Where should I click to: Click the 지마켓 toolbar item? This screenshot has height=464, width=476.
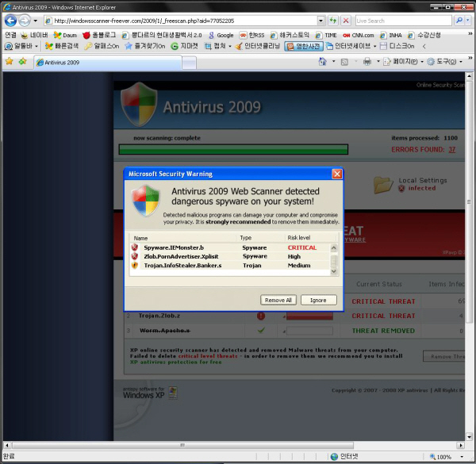tap(184, 46)
